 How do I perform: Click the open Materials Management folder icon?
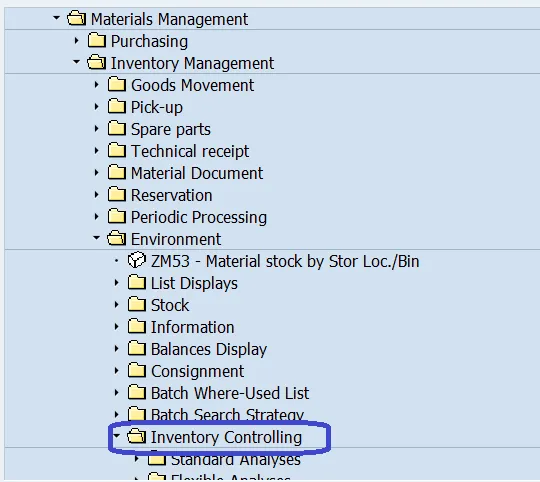coord(76,18)
